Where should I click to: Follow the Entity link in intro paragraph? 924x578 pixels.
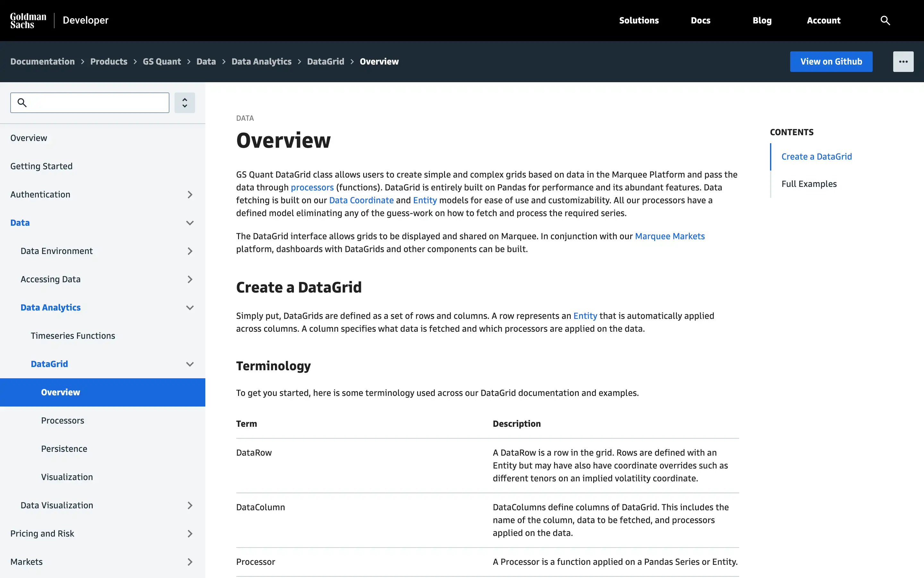(x=424, y=200)
